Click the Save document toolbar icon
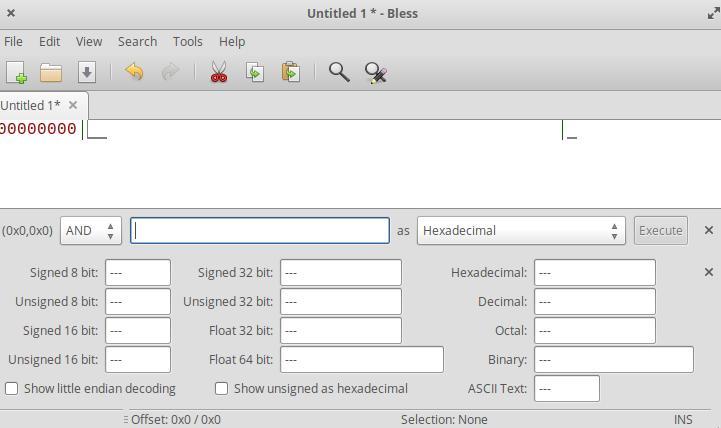The image size is (721, 428). coord(87,72)
